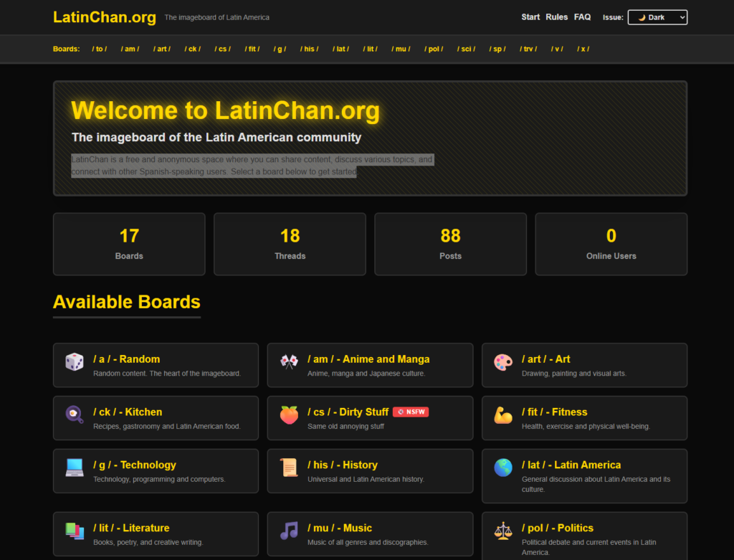
Task: Click the dice icon for Random board
Action: coord(75,362)
